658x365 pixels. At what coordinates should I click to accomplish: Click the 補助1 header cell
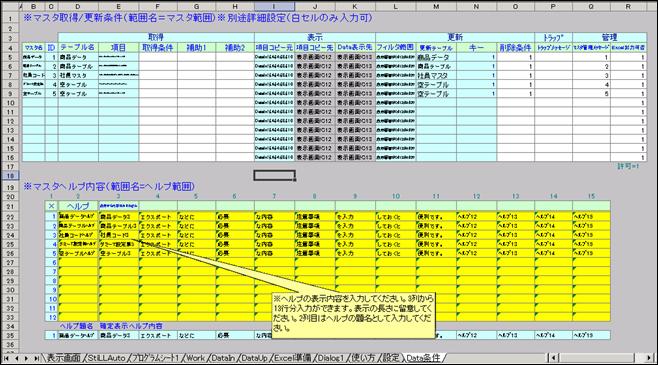[x=196, y=47]
